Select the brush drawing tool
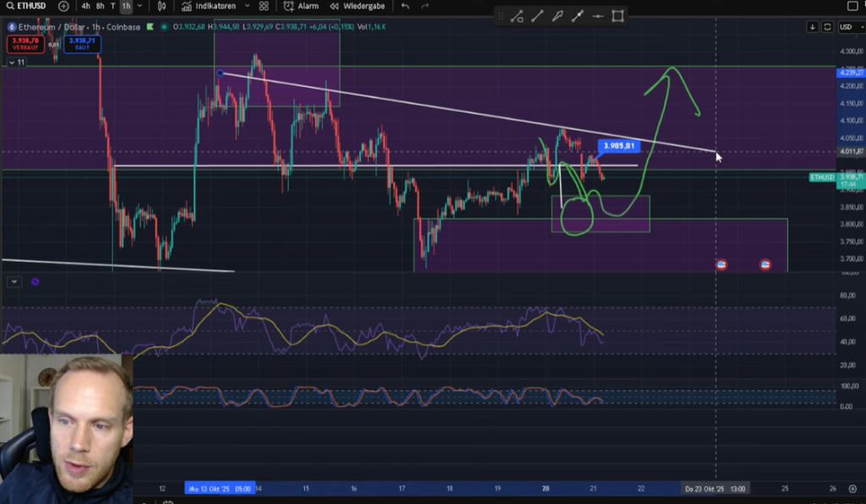866x504 pixels. (557, 16)
